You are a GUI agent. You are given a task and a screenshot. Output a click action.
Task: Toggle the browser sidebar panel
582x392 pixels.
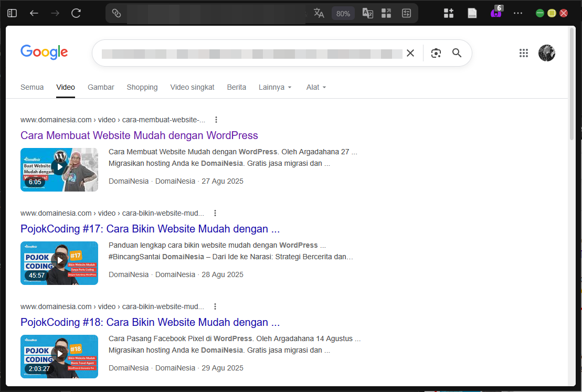pyautogui.click(x=12, y=13)
